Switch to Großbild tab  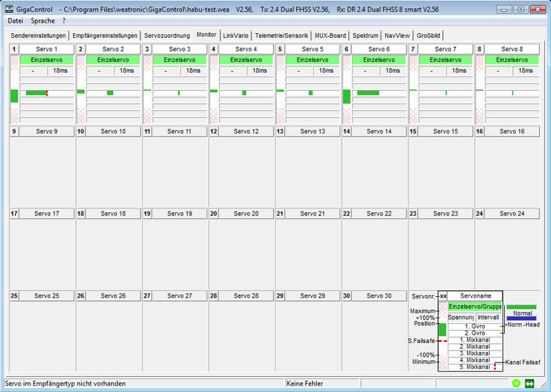(428, 36)
